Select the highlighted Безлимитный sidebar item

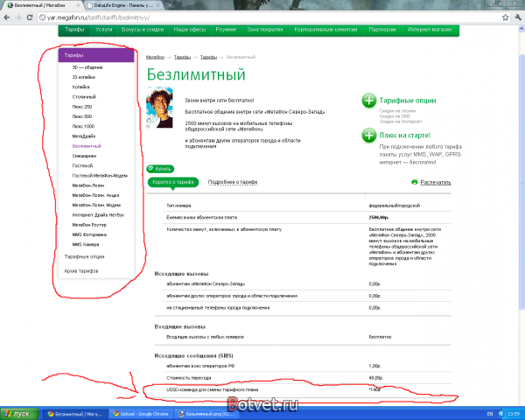tap(87, 146)
